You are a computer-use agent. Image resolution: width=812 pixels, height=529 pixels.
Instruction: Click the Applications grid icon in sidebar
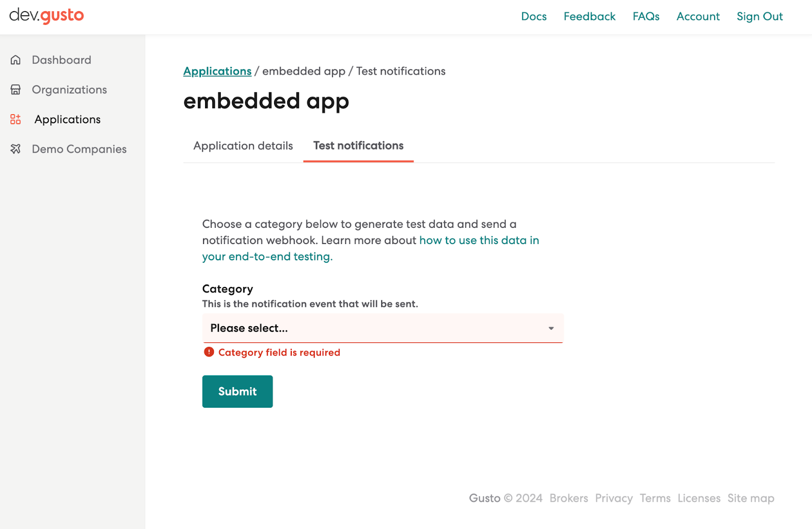point(16,119)
